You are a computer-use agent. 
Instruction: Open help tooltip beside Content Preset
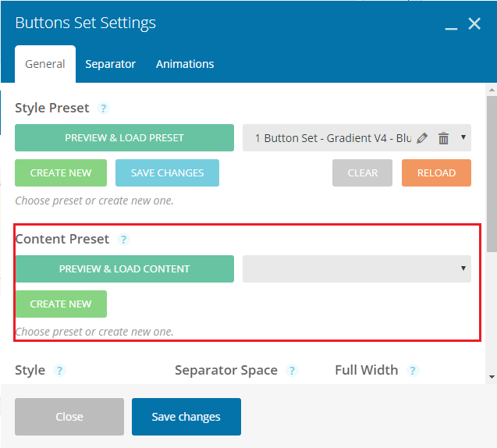tap(123, 240)
